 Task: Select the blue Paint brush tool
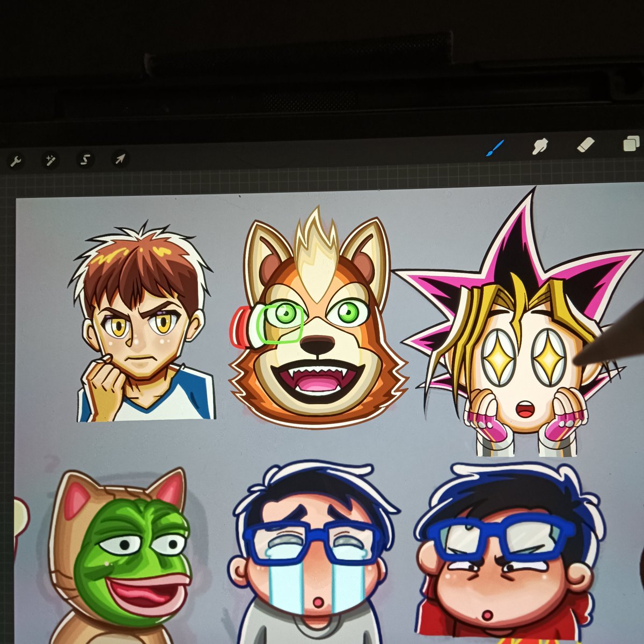point(495,148)
